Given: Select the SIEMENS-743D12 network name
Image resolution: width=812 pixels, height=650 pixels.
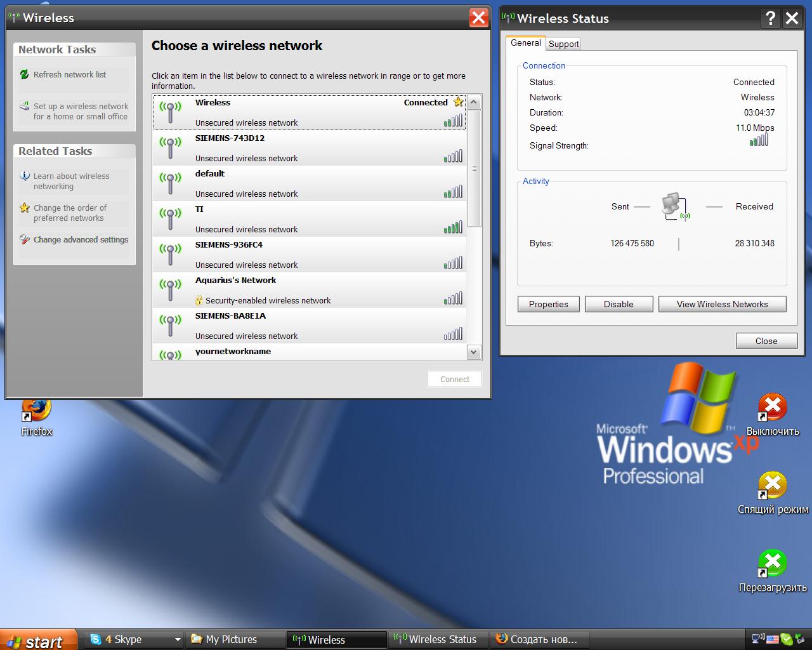Looking at the screenshot, I should [x=230, y=138].
